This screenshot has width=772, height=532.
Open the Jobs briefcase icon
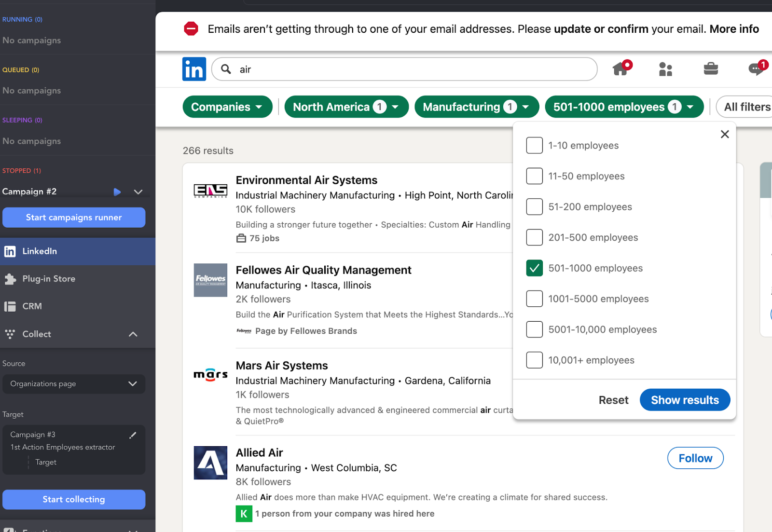[x=711, y=69]
